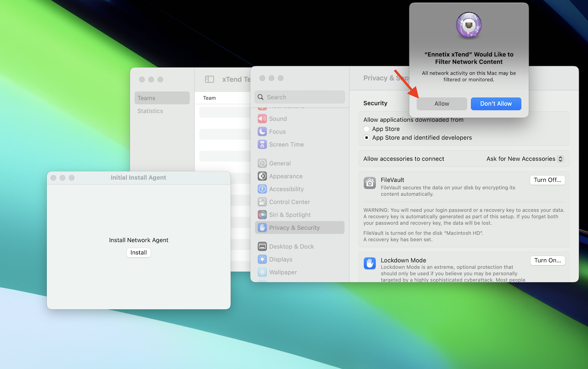
Task: Open Accessibility settings icon
Action: point(262,189)
